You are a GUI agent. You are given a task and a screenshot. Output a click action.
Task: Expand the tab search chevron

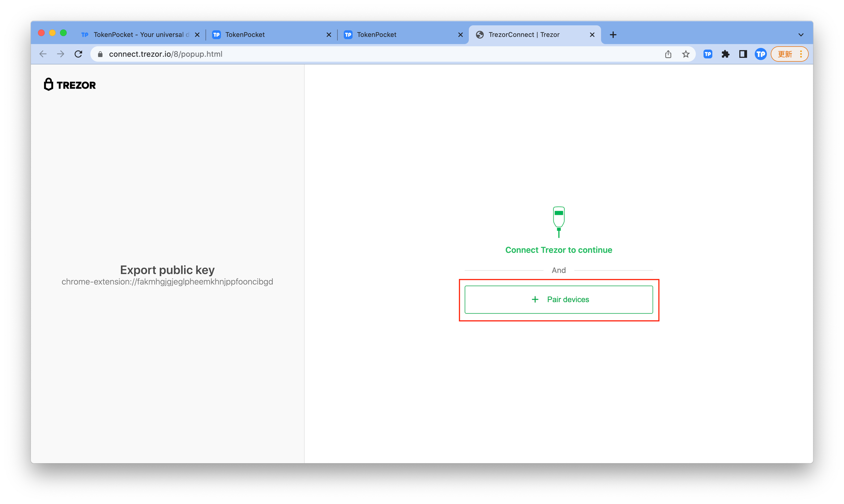pyautogui.click(x=801, y=35)
